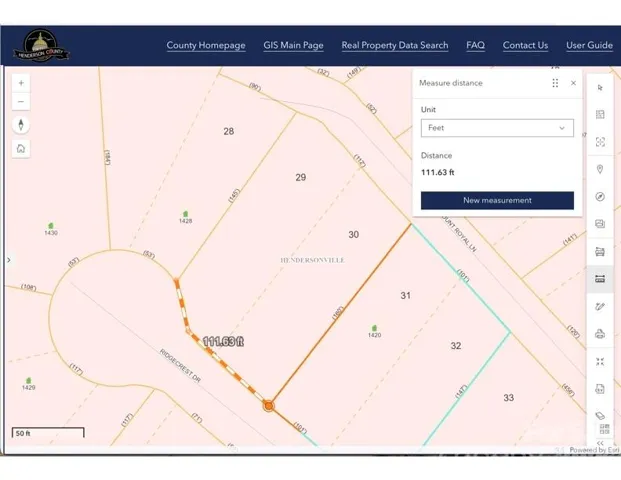Open the County Homepage link
The height and width of the screenshot is (480, 621).
point(206,45)
